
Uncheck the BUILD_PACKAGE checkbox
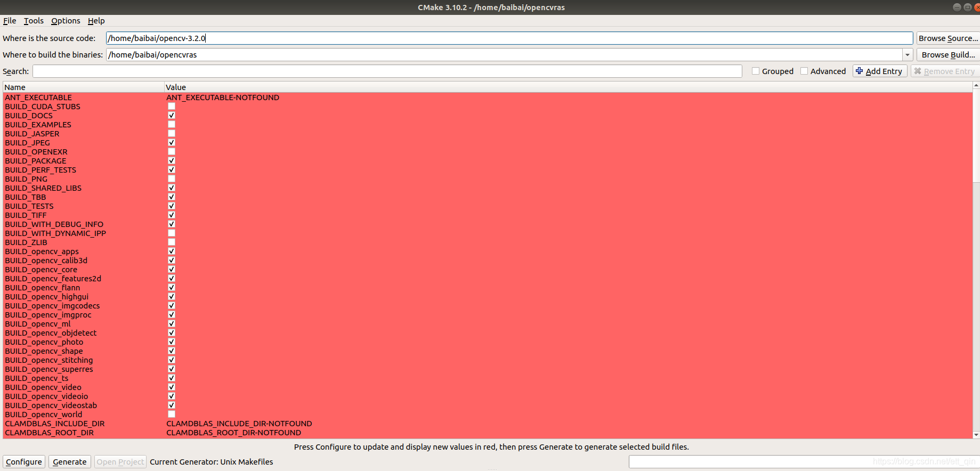point(172,160)
